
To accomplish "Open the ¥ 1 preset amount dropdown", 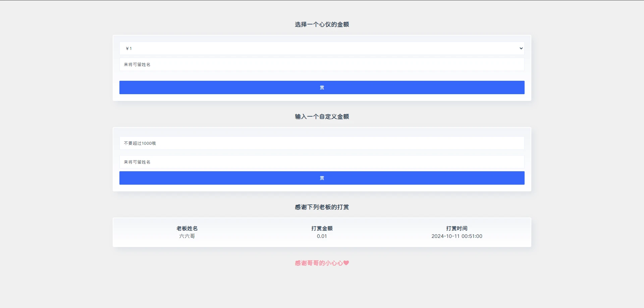I will click(321, 48).
